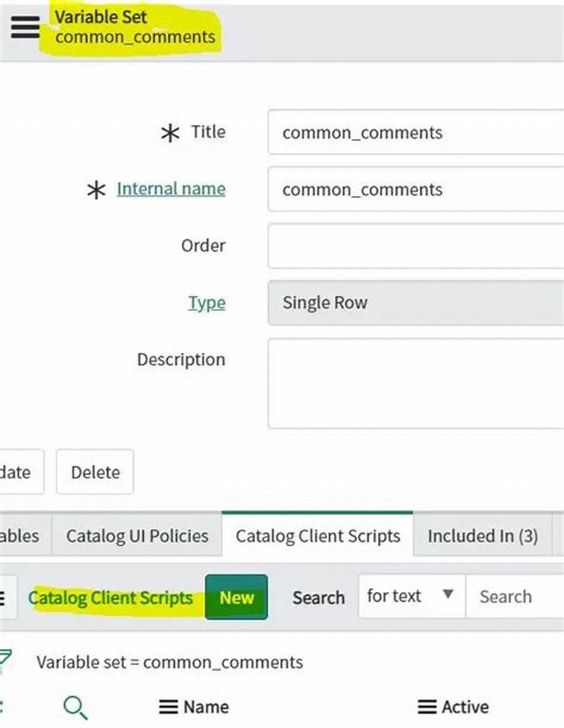Open the application navigator hamburger menu
Image resolution: width=564 pixels, height=728 pixels.
[24, 27]
